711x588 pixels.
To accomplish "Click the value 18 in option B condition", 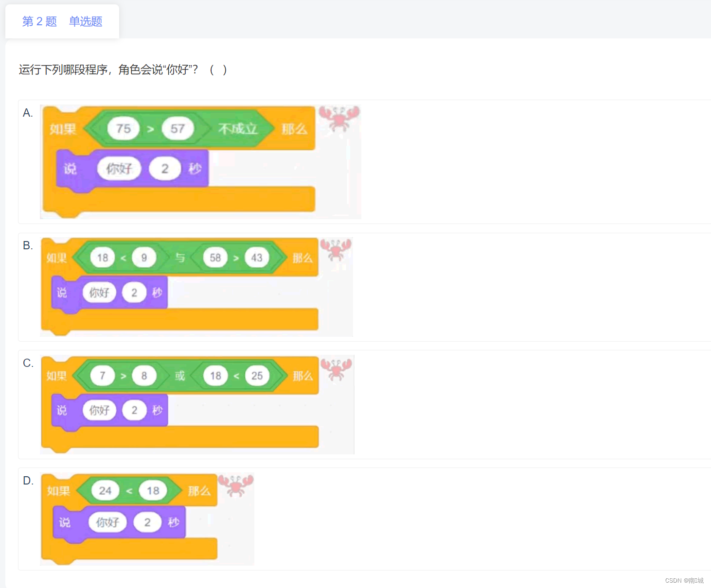I will [103, 258].
